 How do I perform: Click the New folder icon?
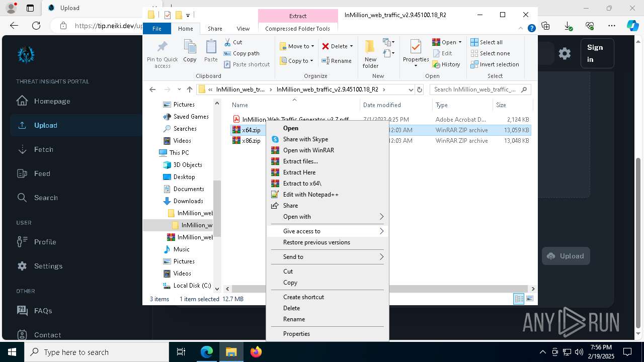[x=370, y=54]
